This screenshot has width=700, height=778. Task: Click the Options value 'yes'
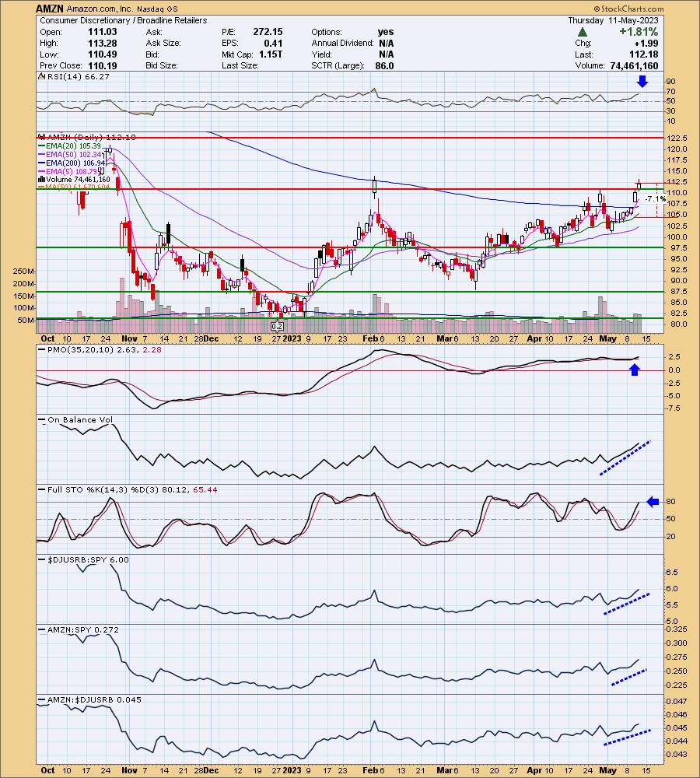pyautogui.click(x=386, y=32)
